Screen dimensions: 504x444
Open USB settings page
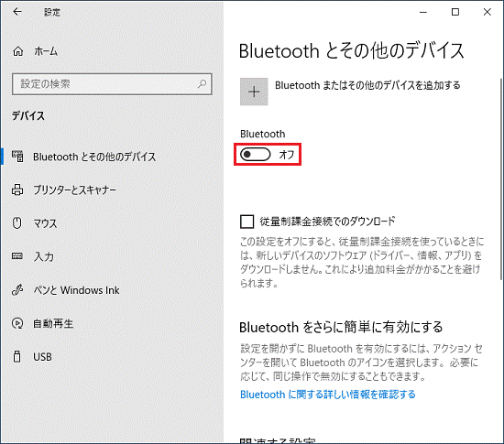(x=42, y=357)
